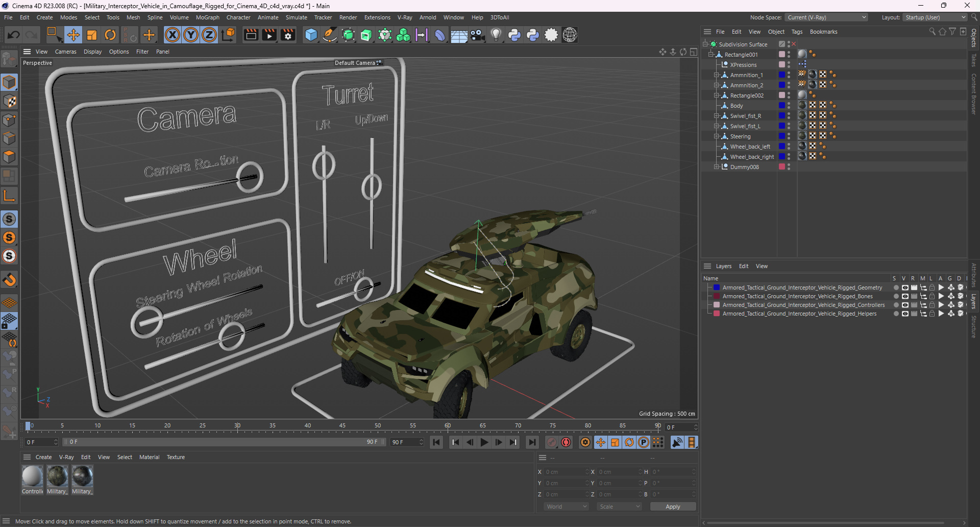Toggle visibility eye for Rigged_Helpers layer

click(x=905, y=314)
